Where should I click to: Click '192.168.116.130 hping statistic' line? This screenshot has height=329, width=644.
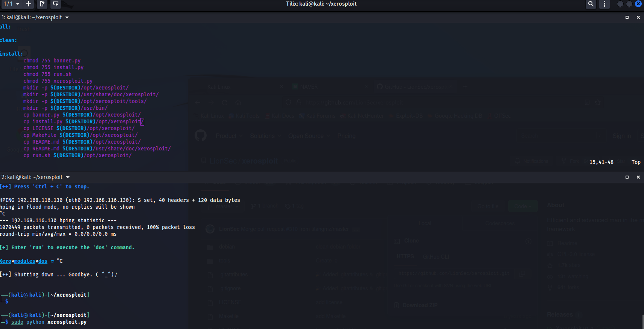[x=58, y=220]
